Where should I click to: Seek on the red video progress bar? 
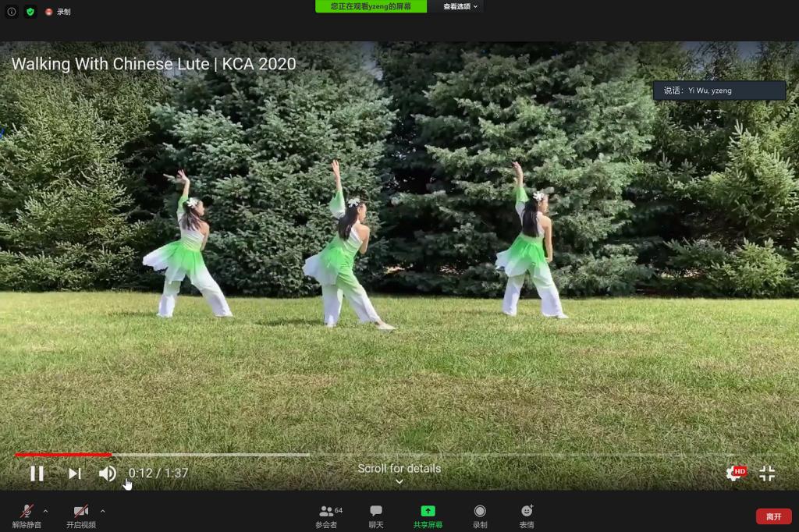tap(62, 454)
